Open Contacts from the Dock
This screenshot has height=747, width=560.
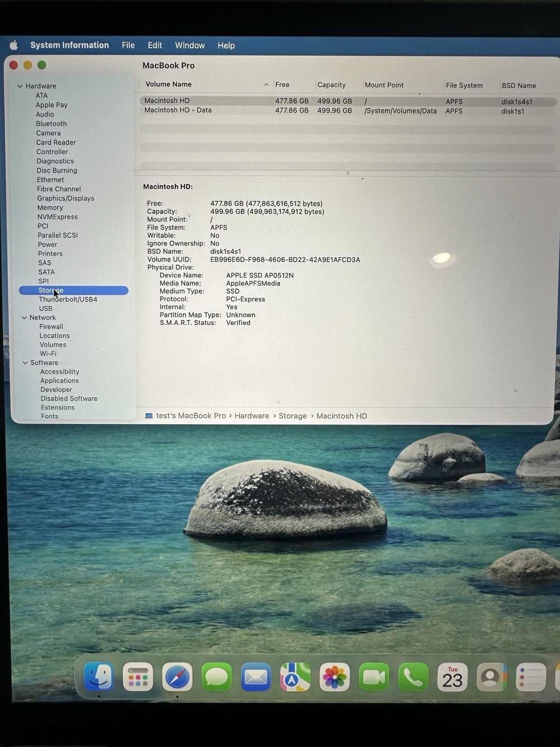point(491,677)
